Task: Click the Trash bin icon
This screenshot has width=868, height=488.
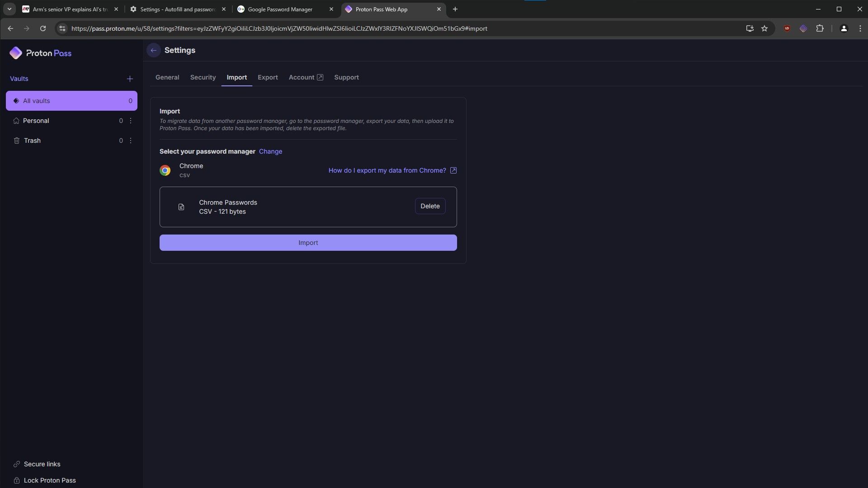Action: pos(17,141)
